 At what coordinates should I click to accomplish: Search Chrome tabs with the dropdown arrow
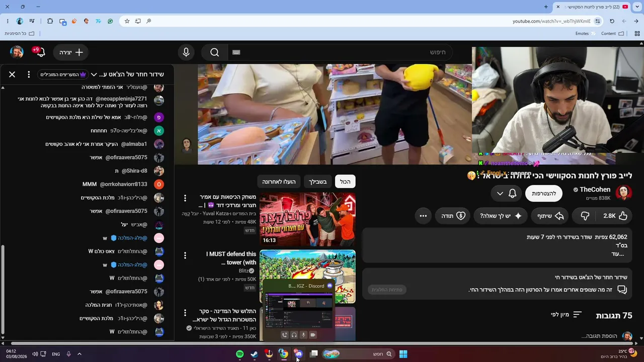[636, 7]
